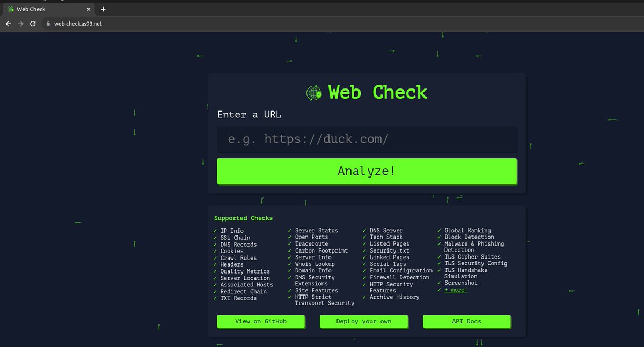Click the Listed Pages list item
The image size is (644, 347).
390,244
